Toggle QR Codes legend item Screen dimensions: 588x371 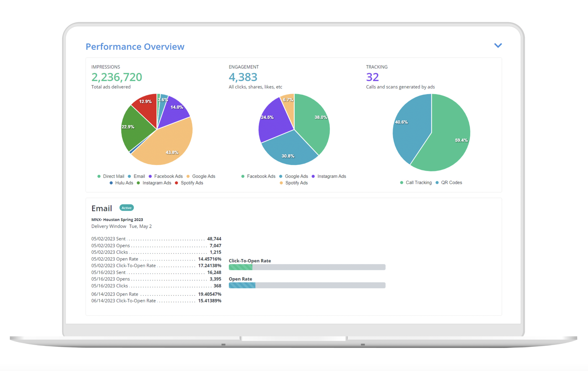point(449,183)
